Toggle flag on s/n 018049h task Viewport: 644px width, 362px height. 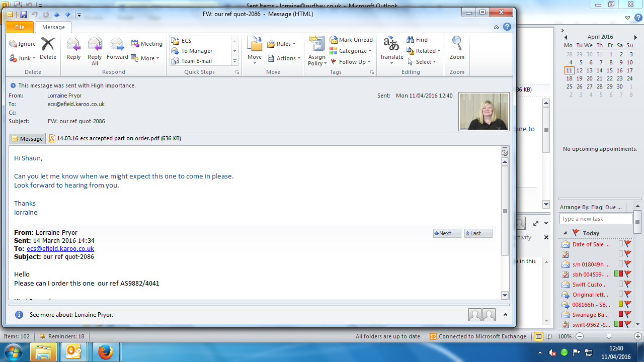628,264
